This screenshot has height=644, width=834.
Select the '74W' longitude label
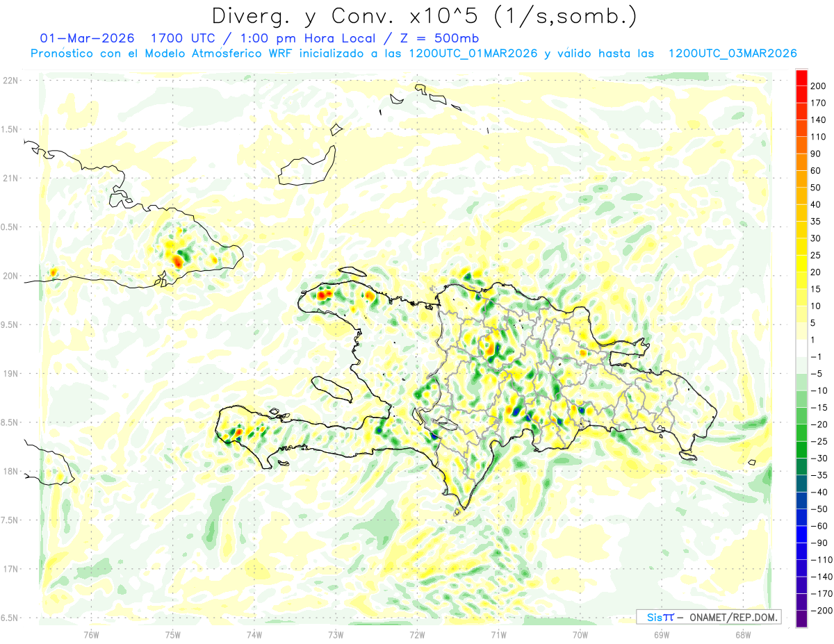tap(254, 634)
